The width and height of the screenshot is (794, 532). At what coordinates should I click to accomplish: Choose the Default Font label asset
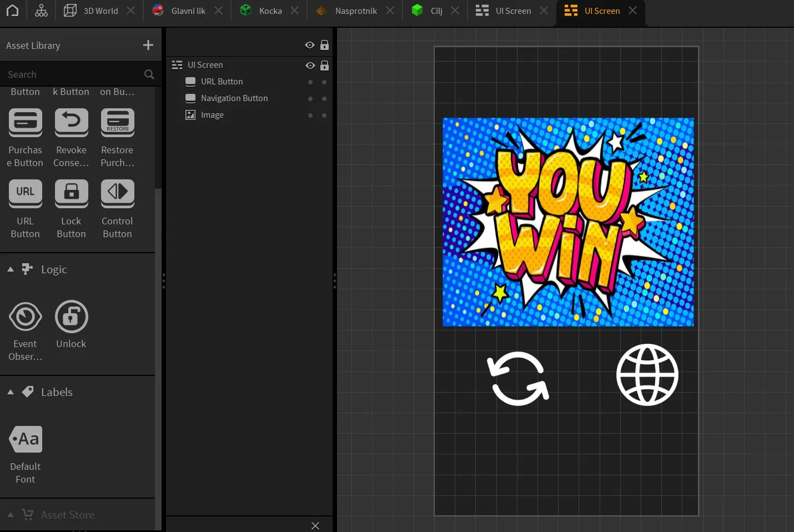pos(26,439)
